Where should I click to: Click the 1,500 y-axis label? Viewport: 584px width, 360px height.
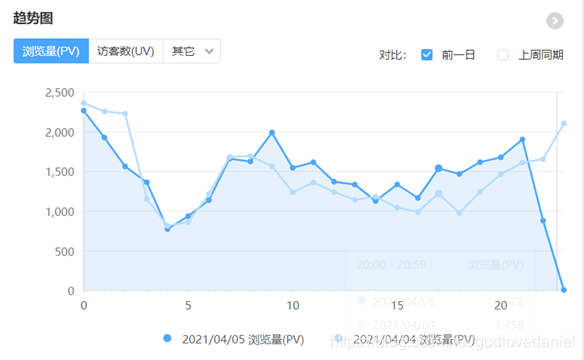[x=60, y=172]
